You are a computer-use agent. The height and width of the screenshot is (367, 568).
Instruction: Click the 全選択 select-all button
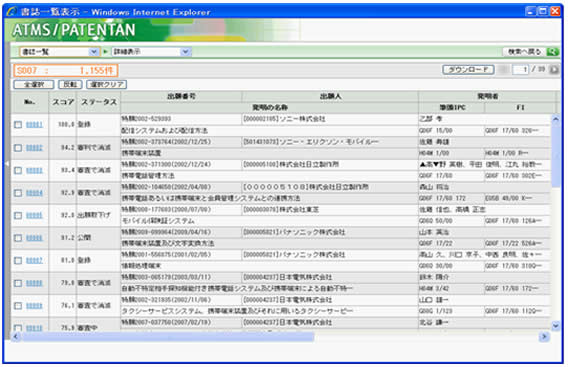click(x=34, y=84)
